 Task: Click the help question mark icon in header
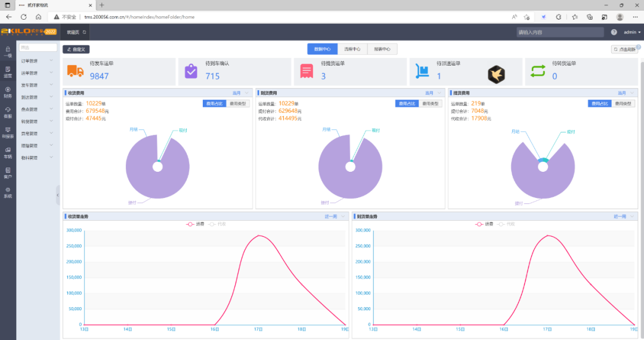point(614,32)
